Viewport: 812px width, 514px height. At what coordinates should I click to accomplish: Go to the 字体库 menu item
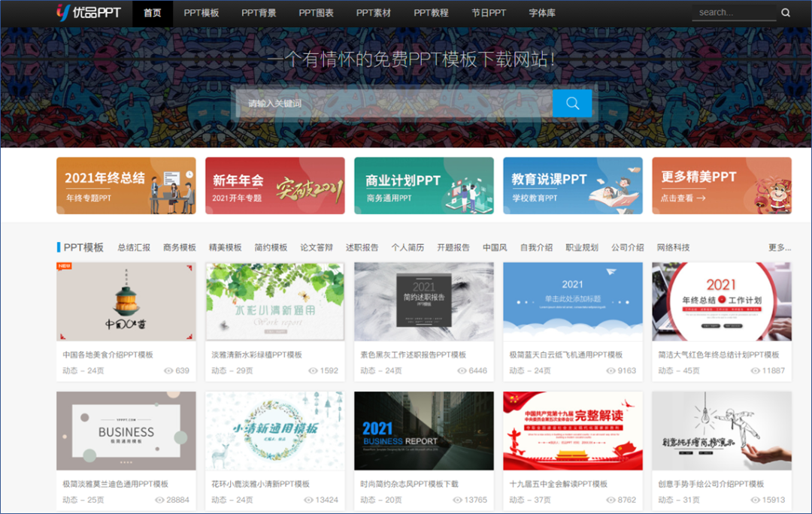tap(541, 13)
